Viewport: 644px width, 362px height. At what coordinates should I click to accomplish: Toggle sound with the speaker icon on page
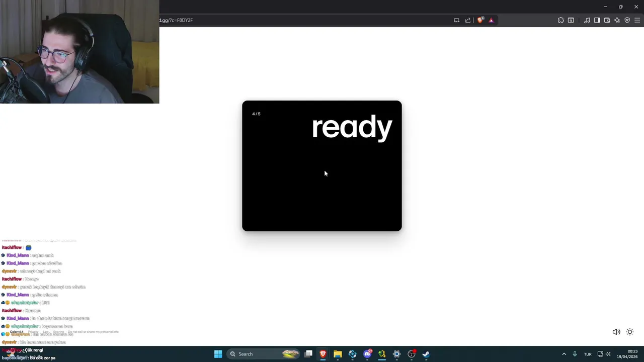click(616, 332)
